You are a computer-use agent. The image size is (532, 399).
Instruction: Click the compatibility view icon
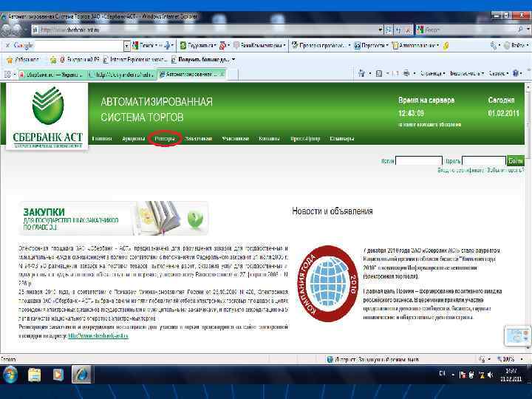[389, 30]
